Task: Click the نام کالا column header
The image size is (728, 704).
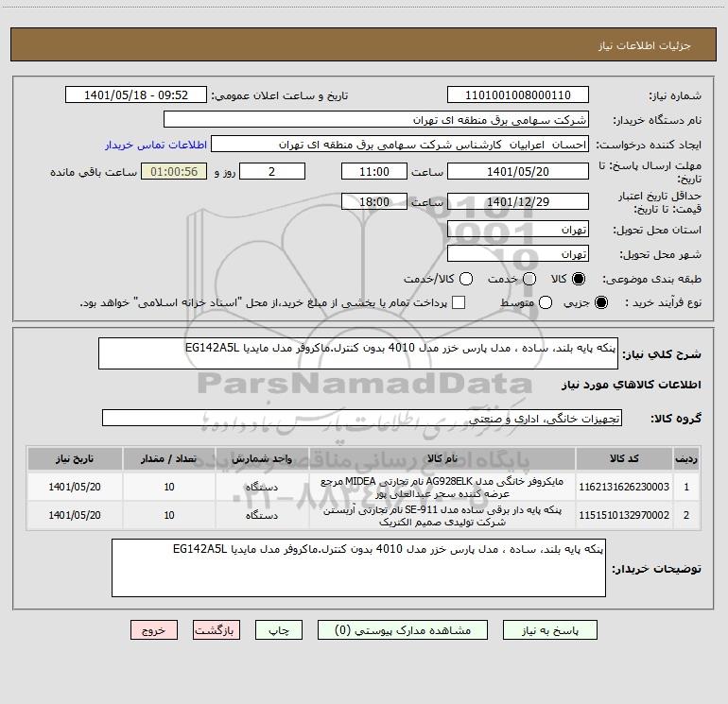Action: click(442, 458)
